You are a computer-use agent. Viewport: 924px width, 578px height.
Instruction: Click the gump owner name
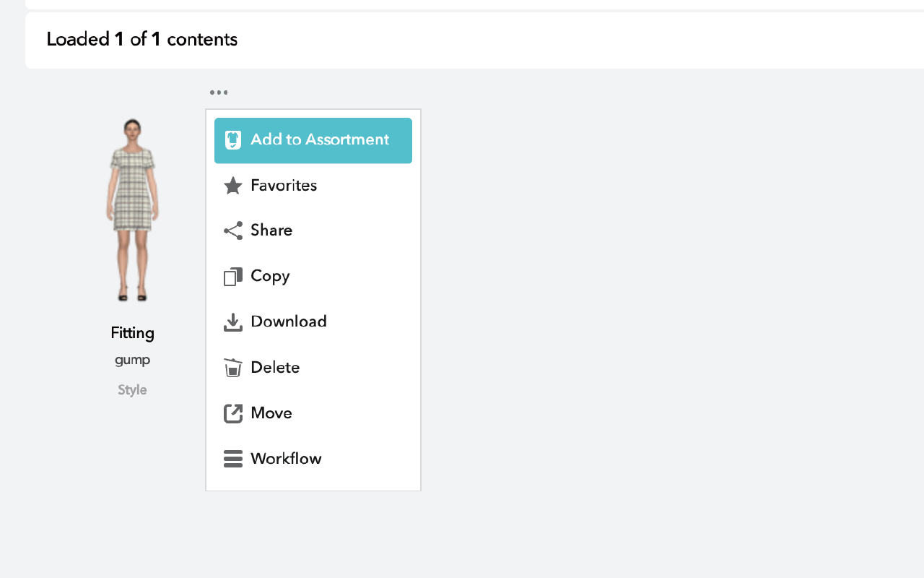coord(132,361)
